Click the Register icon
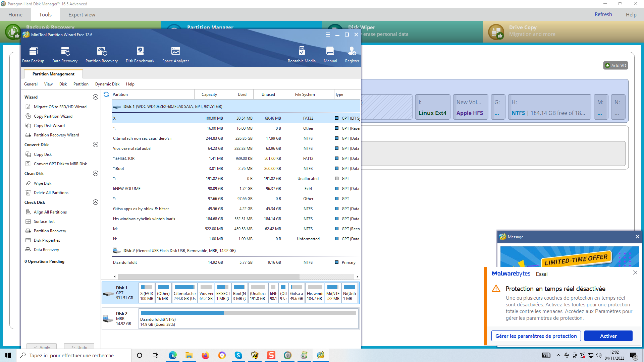Screen dimensions: 644x362 pos(352,55)
